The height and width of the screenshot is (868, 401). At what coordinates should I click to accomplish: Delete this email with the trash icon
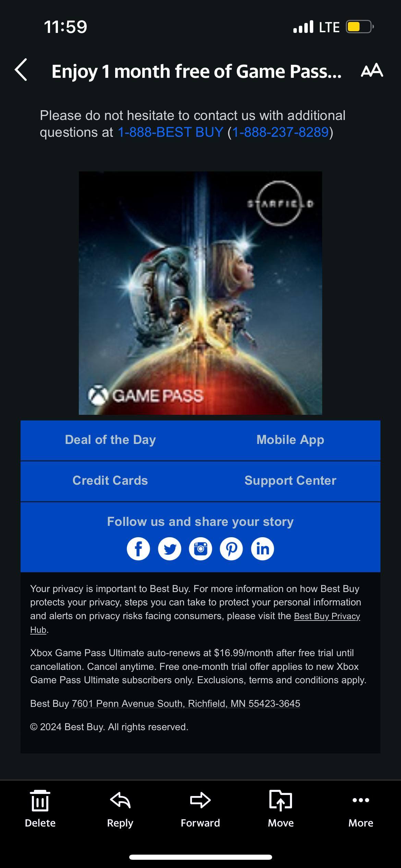coord(40,809)
